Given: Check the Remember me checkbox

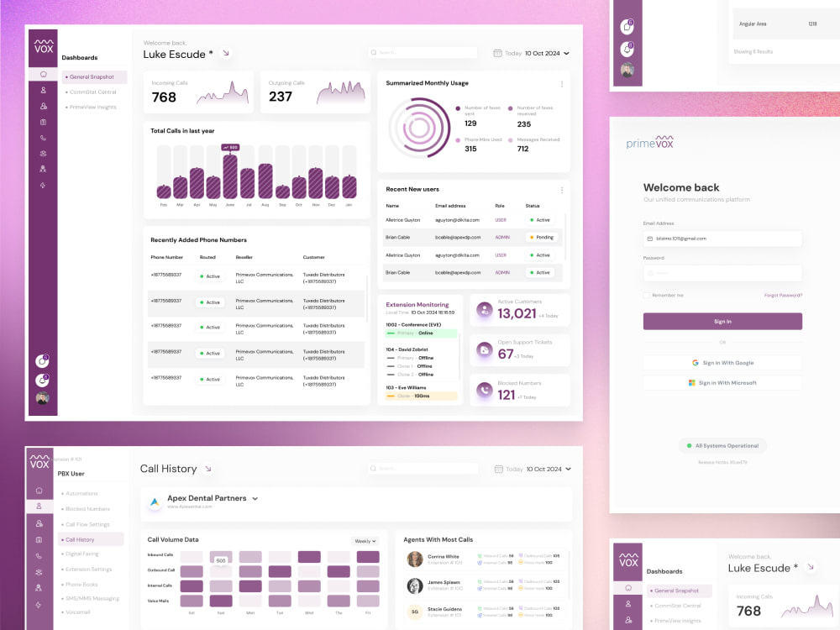Looking at the screenshot, I should pos(647,295).
